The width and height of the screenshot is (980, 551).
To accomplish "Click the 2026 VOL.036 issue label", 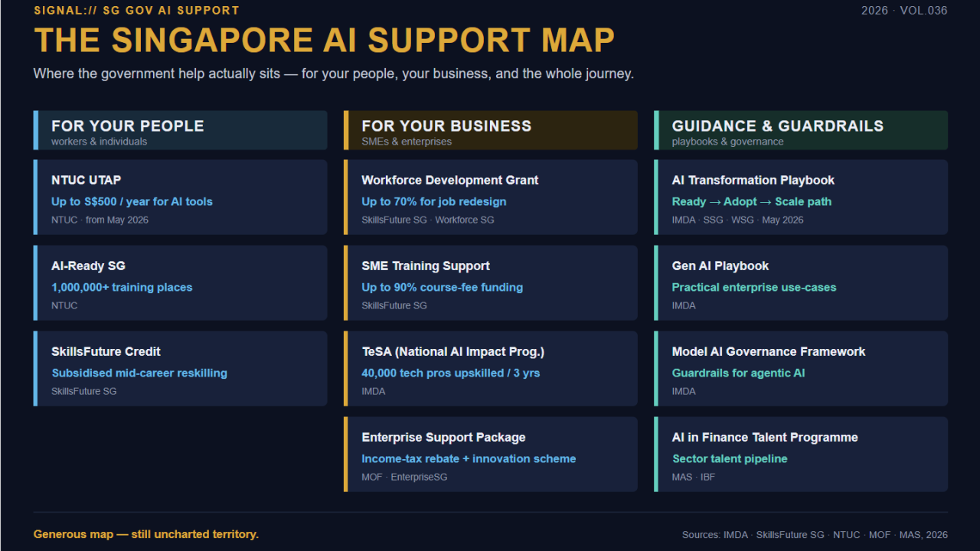I will 904,11.
